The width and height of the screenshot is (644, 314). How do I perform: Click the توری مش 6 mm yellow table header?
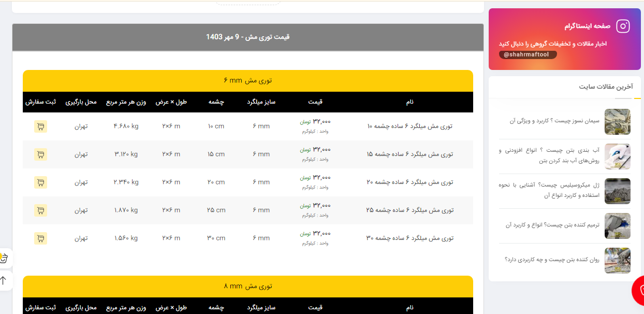(x=247, y=81)
